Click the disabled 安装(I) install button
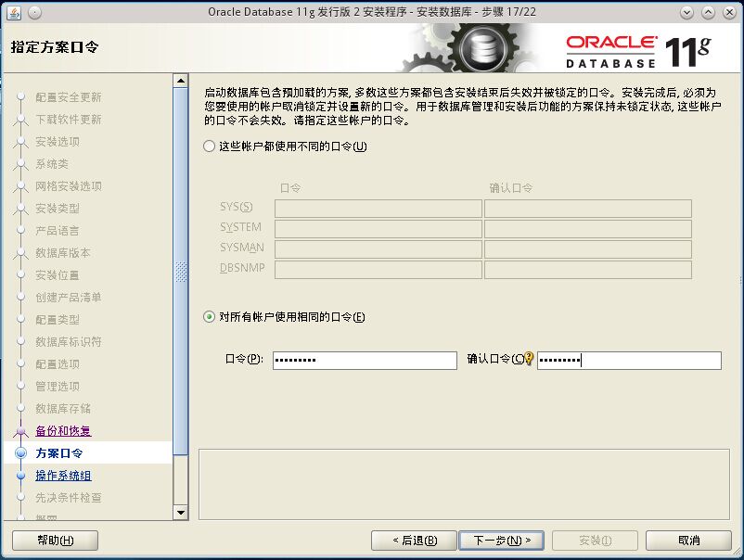 coord(595,541)
